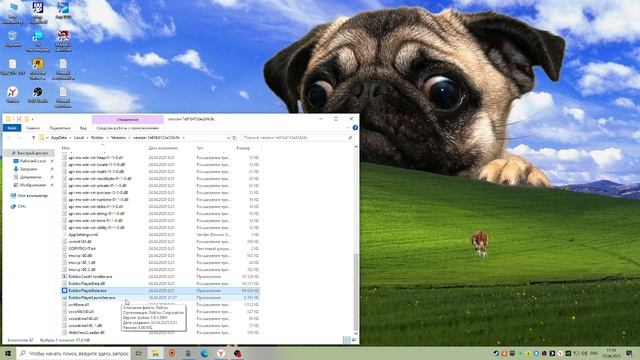Viewport: 640px width, 360px height.
Task: Open Task View from the taskbar
Action: (138, 353)
